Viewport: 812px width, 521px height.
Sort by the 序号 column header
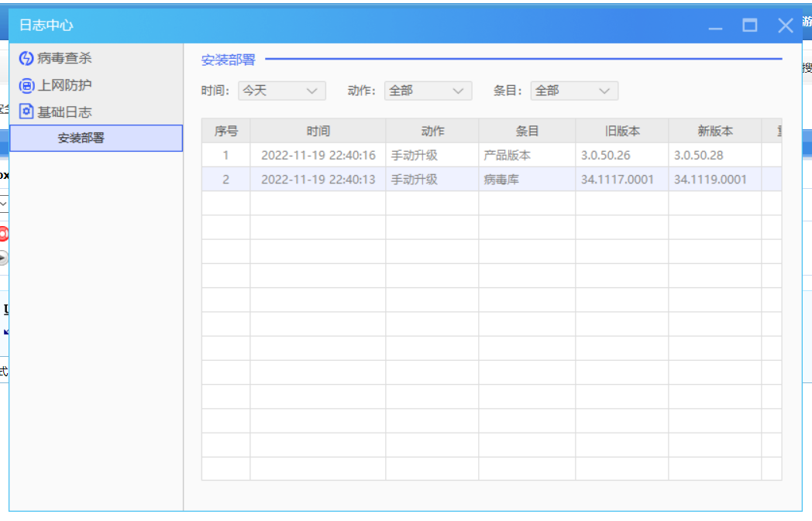(x=225, y=131)
